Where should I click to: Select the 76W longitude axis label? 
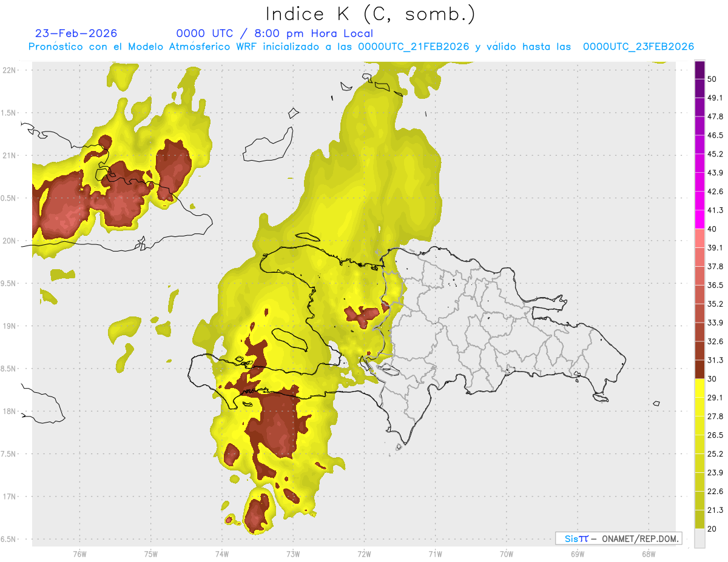tap(79, 554)
